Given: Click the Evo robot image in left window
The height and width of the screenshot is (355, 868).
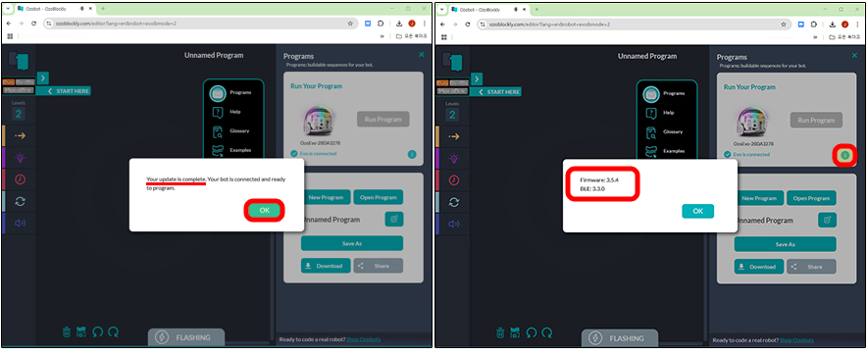Looking at the screenshot, I should 320,121.
